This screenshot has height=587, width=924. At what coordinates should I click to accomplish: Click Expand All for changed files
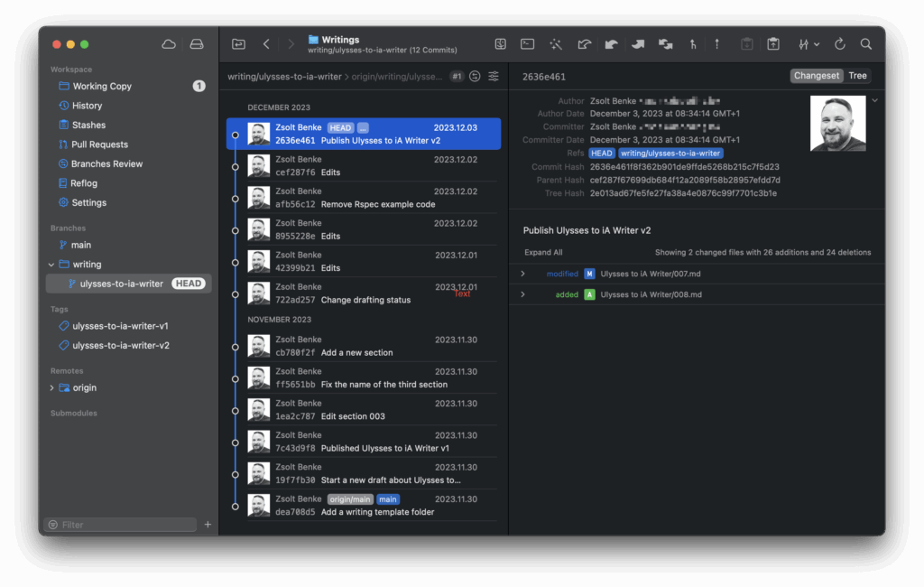(x=543, y=253)
